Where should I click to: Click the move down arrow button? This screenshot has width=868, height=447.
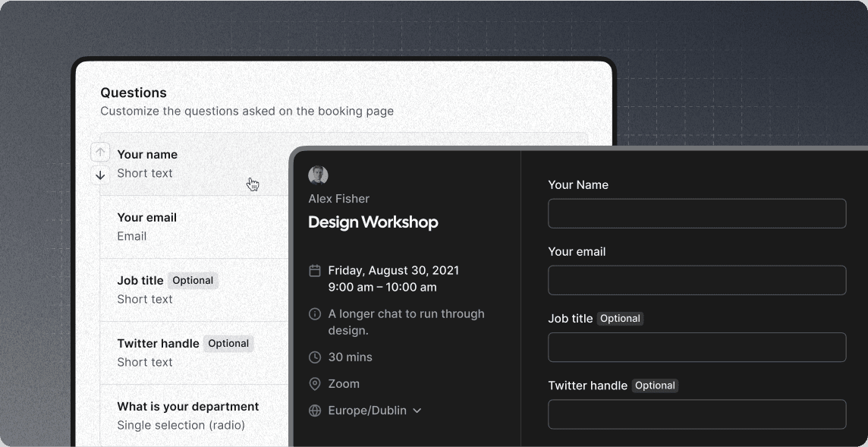pos(99,175)
